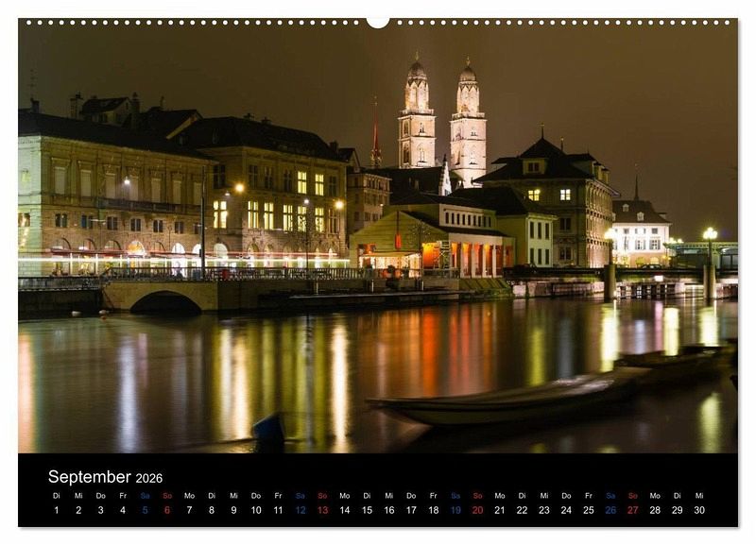Screen dimensions: 756x545
Task: Select date 1 under Di
Action: point(56,510)
